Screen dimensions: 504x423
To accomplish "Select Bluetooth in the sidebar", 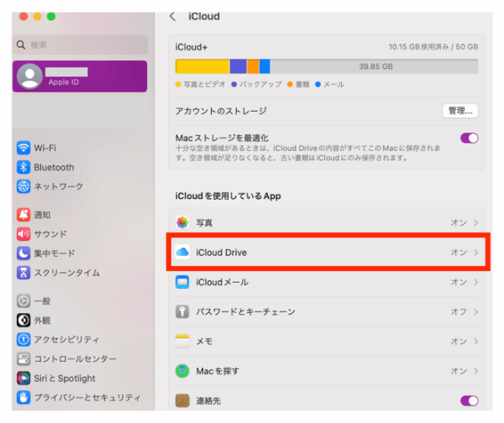I will [80, 167].
